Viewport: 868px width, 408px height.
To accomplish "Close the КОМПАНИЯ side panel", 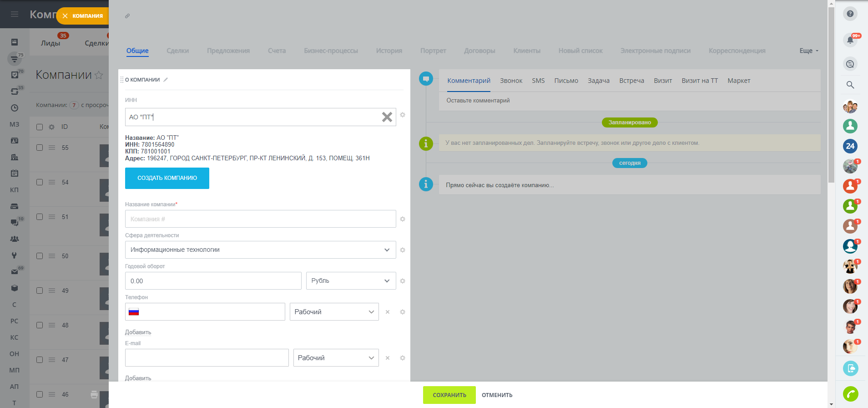I will [x=65, y=16].
